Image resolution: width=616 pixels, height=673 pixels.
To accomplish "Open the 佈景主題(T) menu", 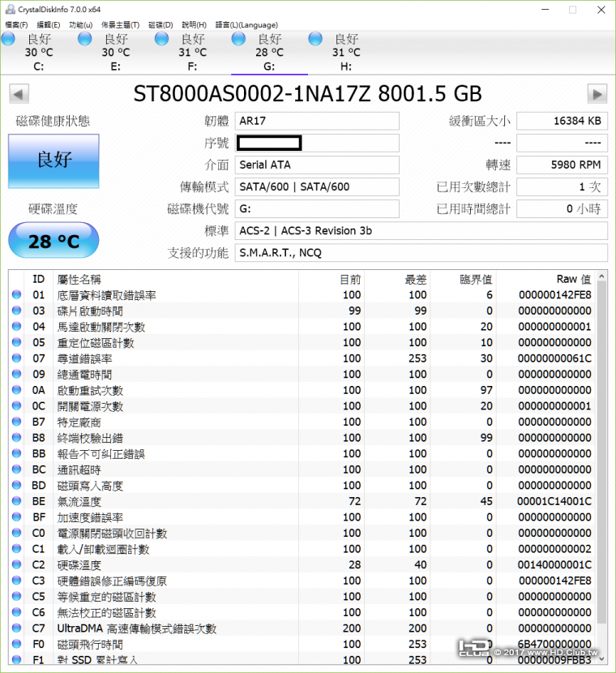I will tap(120, 25).
